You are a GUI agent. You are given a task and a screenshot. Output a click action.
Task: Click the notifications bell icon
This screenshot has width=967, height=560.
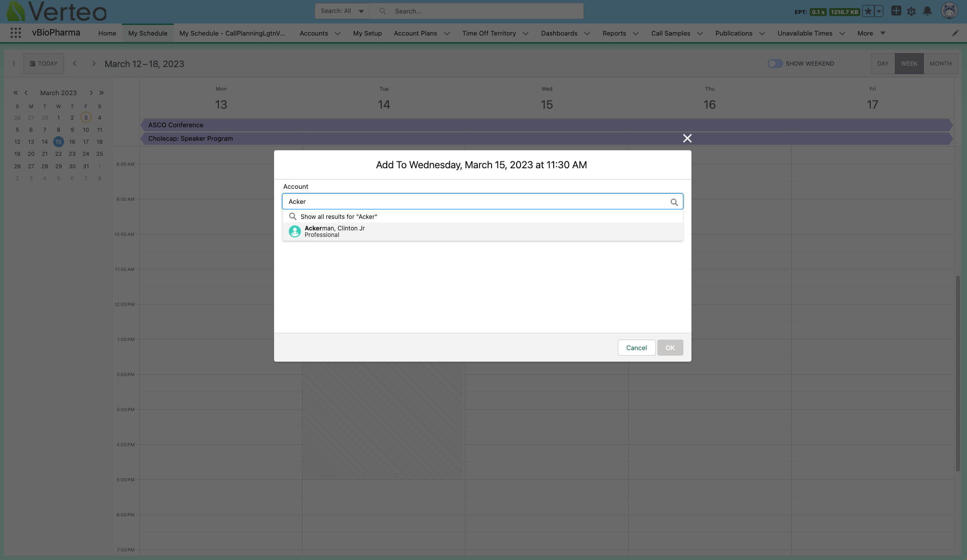tap(927, 11)
